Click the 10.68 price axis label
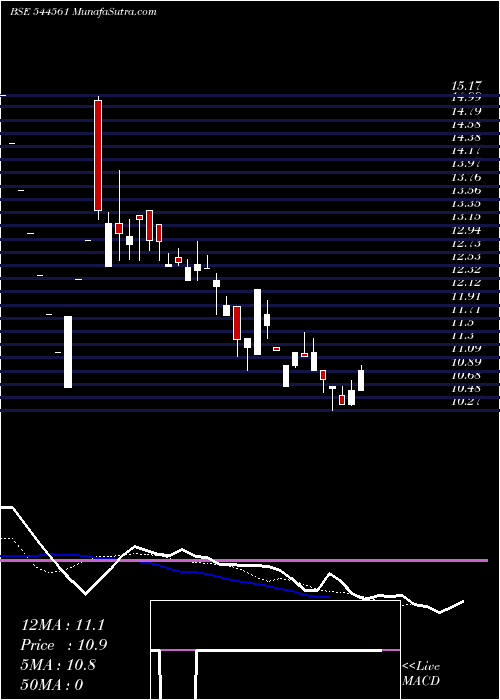The height and width of the screenshot is (700, 500). (x=466, y=375)
